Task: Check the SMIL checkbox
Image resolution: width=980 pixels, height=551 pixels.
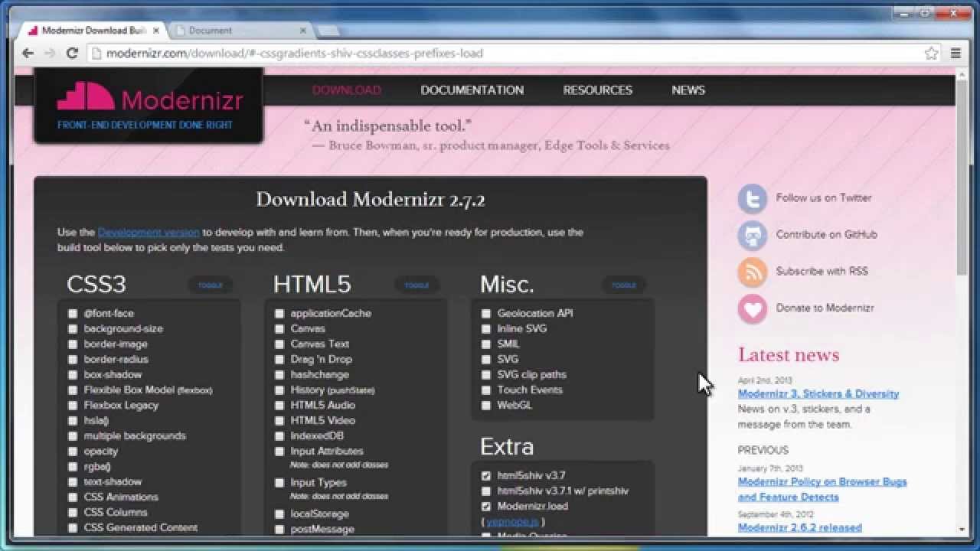Action: [486, 344]
